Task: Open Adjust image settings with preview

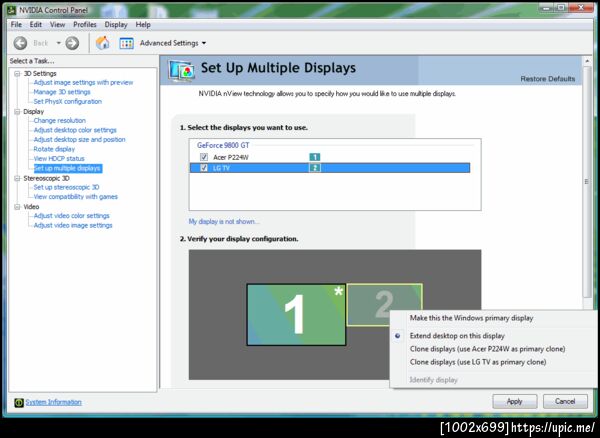Action: point(83,83)
